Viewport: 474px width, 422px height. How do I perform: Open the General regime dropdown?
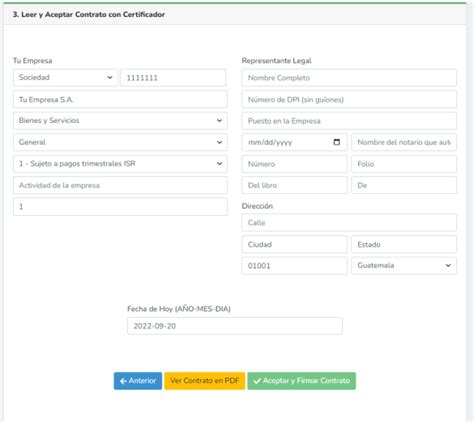click(x=120, y=142)
